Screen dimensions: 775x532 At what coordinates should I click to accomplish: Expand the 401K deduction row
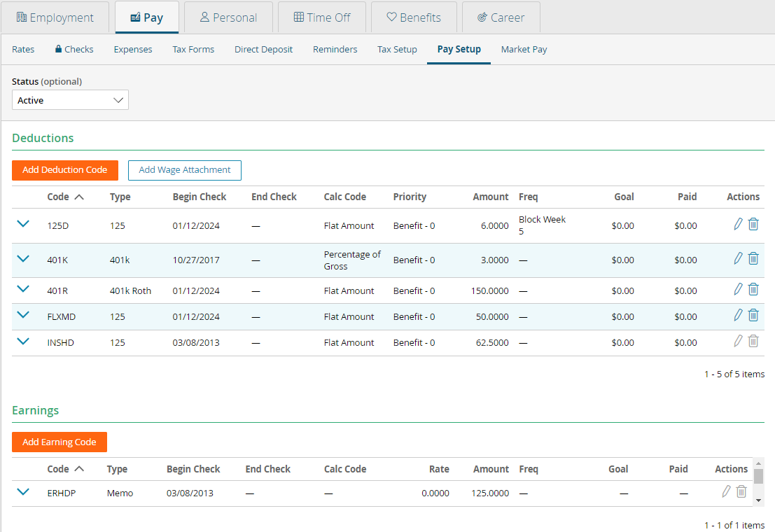(x=23, y=258)
